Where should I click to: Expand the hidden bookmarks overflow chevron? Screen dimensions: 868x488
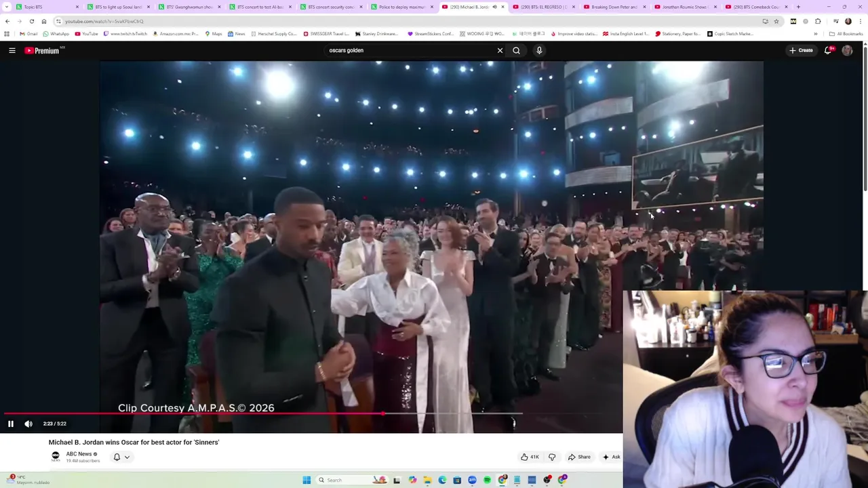[x=816, y=34]
